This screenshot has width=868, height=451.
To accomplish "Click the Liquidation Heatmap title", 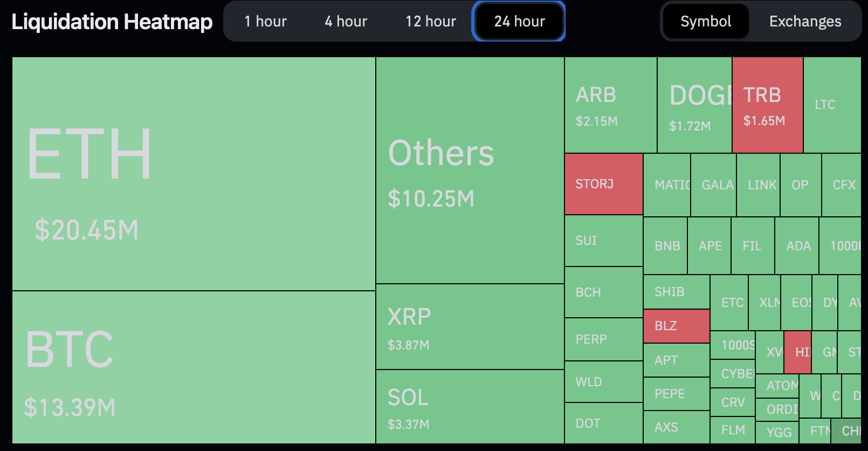I will [x=112, y=22].
